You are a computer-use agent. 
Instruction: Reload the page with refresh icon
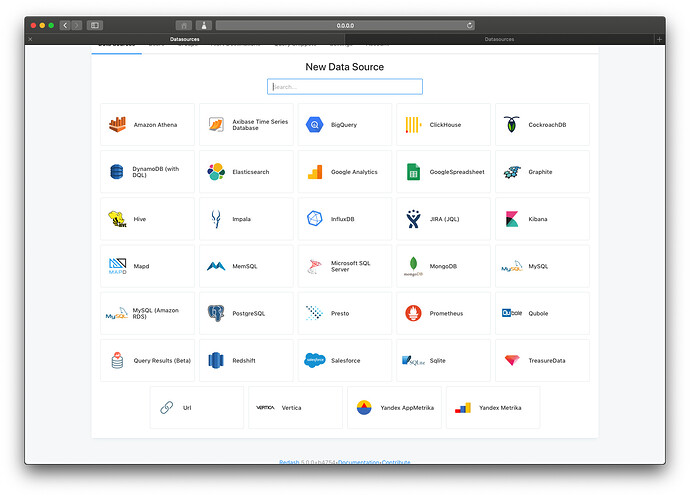coord(470,25)
